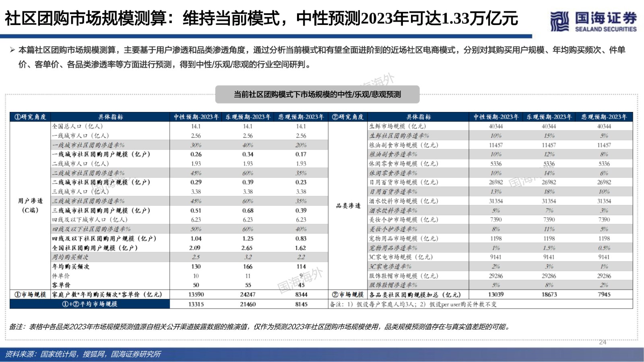The image size is (644, 362).
Task: Click the neutral 生鲜 market value 40344
Action: click(x=496, y=126)
